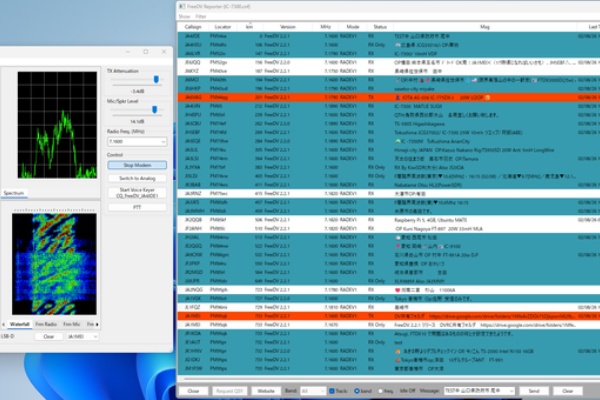Open the Radio Freq. (MHz) dropdown

[163, 142]
